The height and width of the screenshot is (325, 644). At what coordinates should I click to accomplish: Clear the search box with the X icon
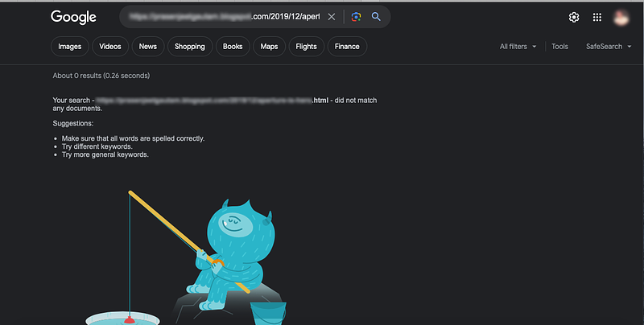pyautogui.click(x=332, y=17)
